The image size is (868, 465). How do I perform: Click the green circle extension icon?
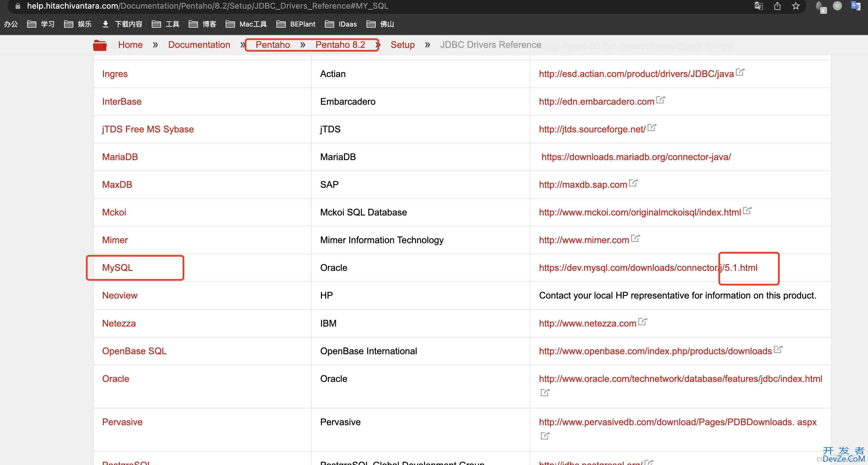[x=837, y=6]
